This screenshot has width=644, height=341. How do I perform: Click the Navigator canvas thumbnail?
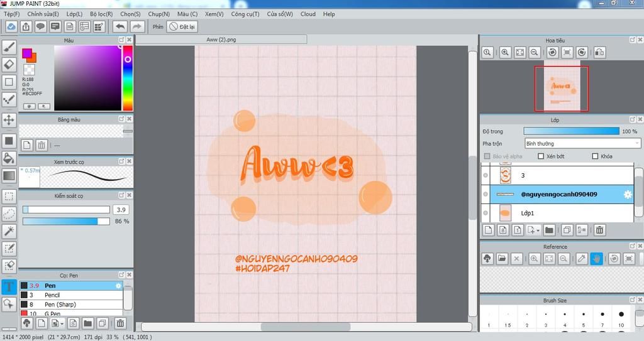[x=561, y=88]
